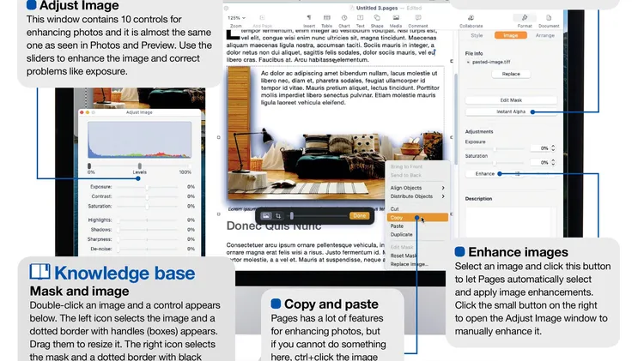Click the Add Page toolbar icon

[x=262, y=18]
